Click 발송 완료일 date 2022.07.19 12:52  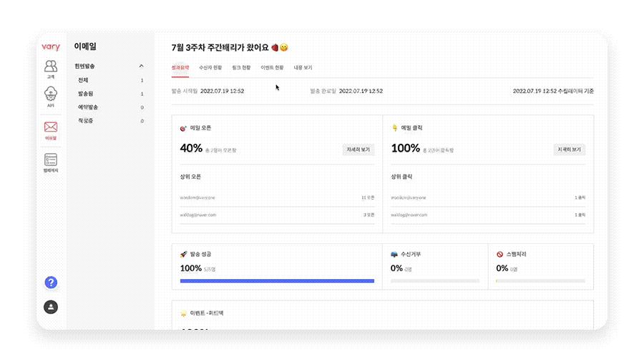click(361, 91)
